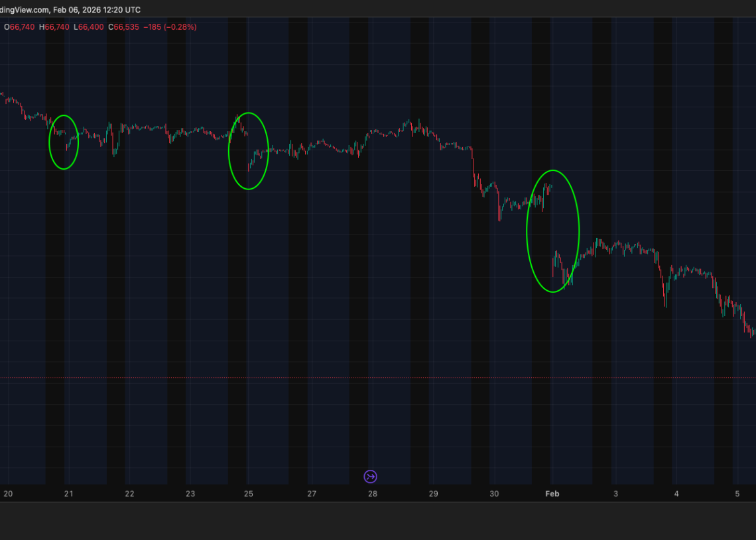Click date label 4 on time axis
Viewport: 756px width, 540px height.
click(x=676, y=494)
